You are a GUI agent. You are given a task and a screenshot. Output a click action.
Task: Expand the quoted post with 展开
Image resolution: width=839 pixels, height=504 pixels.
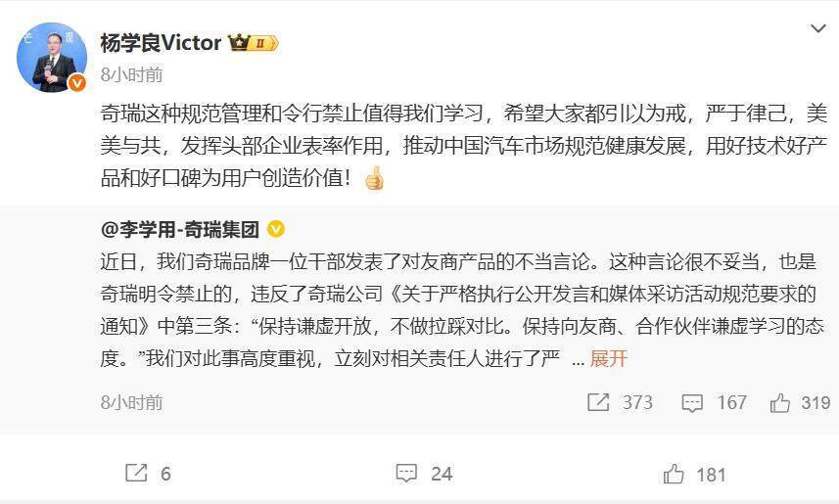tap(608, 358)
